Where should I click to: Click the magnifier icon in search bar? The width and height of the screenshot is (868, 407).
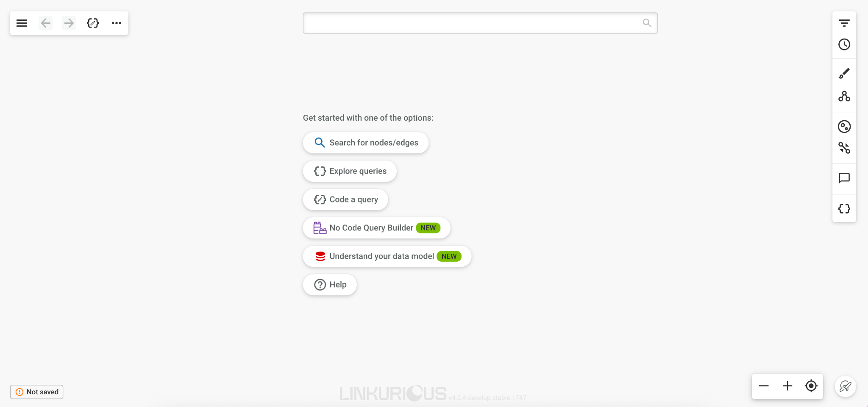coord(647,23)
